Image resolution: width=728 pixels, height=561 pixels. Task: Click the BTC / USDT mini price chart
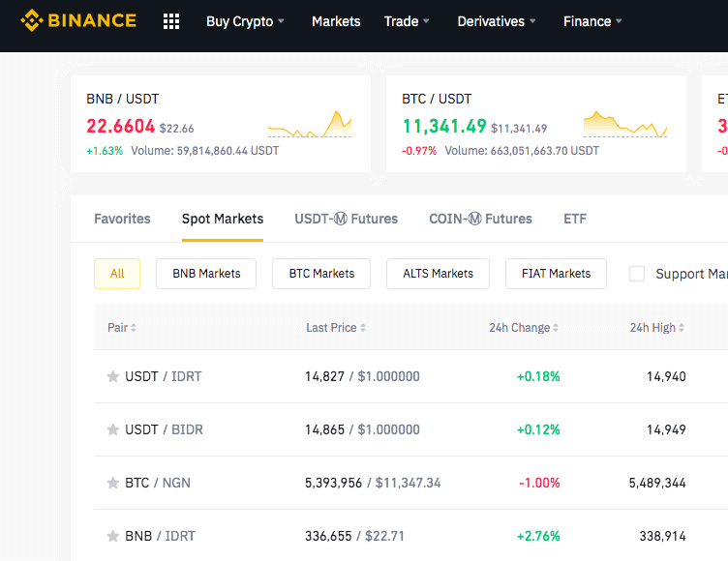click(x=625, y=124)
